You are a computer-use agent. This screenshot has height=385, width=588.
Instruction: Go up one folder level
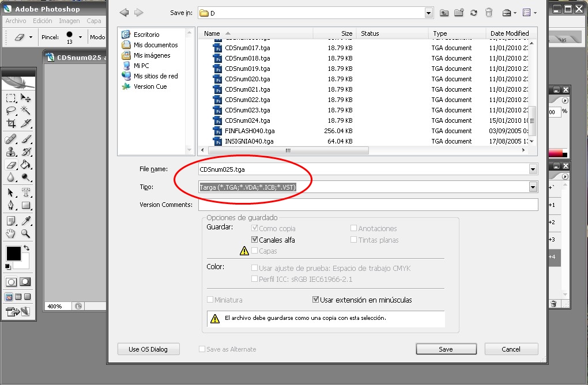click(x=444, y=13)
